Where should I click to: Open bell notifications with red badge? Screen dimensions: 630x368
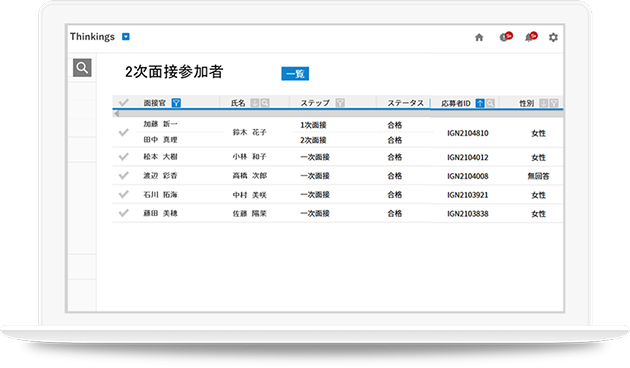pyautogui.click(x=531, y=37)
